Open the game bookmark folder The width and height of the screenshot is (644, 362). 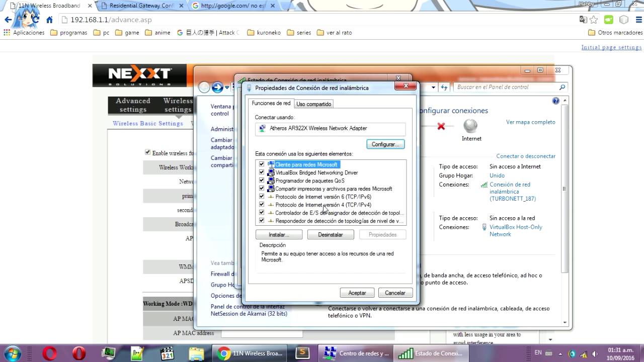pyautogui.click(x=127, y=33)
